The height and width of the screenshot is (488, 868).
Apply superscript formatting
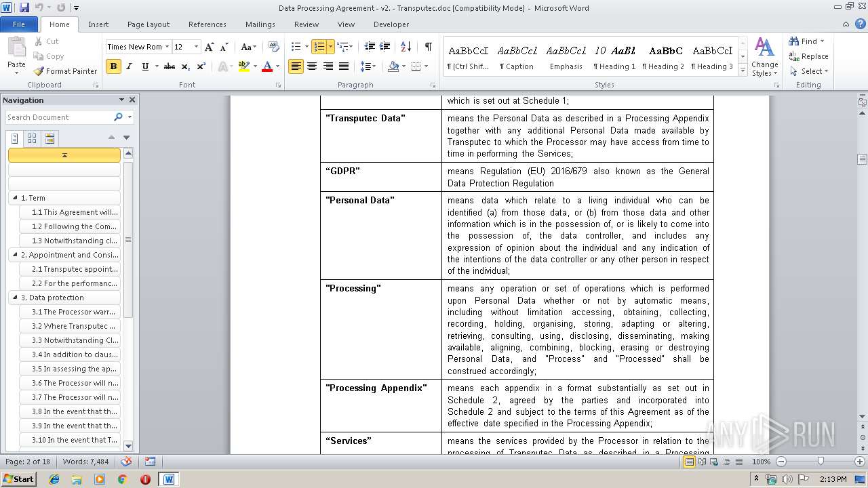[201, 66]
